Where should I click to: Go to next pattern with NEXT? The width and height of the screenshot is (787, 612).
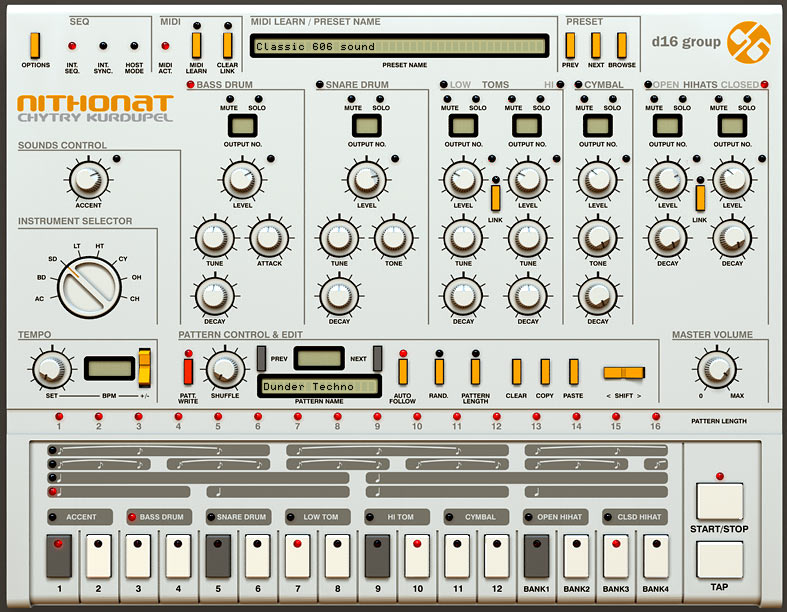377,358
